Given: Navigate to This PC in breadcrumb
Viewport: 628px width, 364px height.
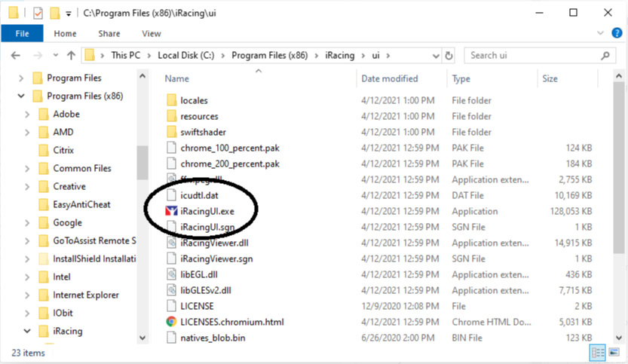Looking at the screenshot, I should 126,55.
